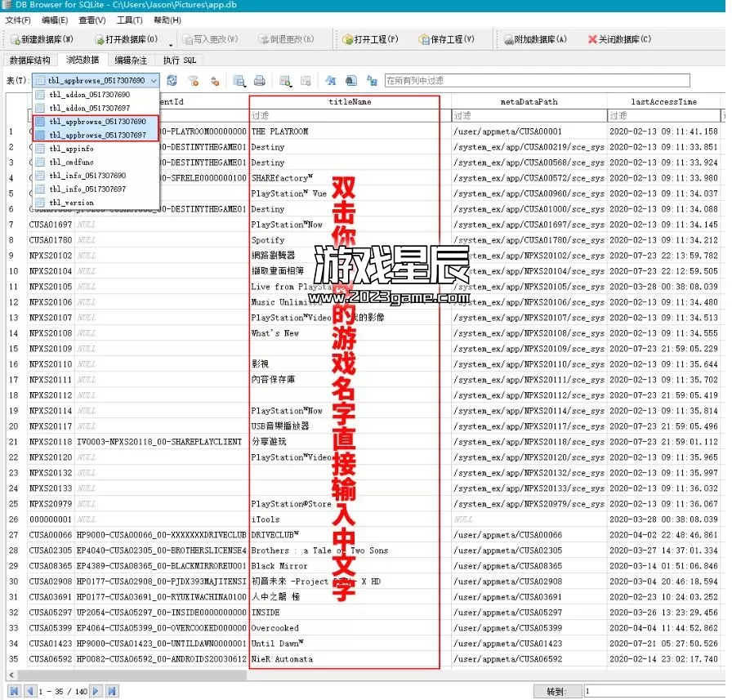732x700 pixels.
Task: Click the filter-in-all-columns input field
Action: 537,80
